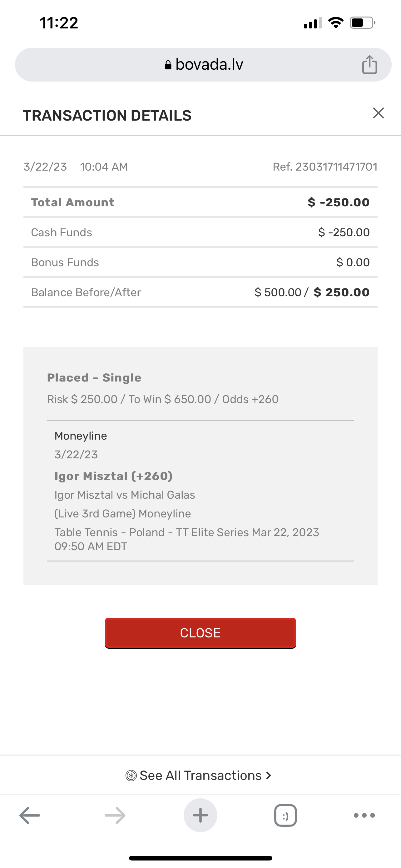Tap the Total Amount row
This screenshot has height=868, width=401.
[x=200, y=202]
